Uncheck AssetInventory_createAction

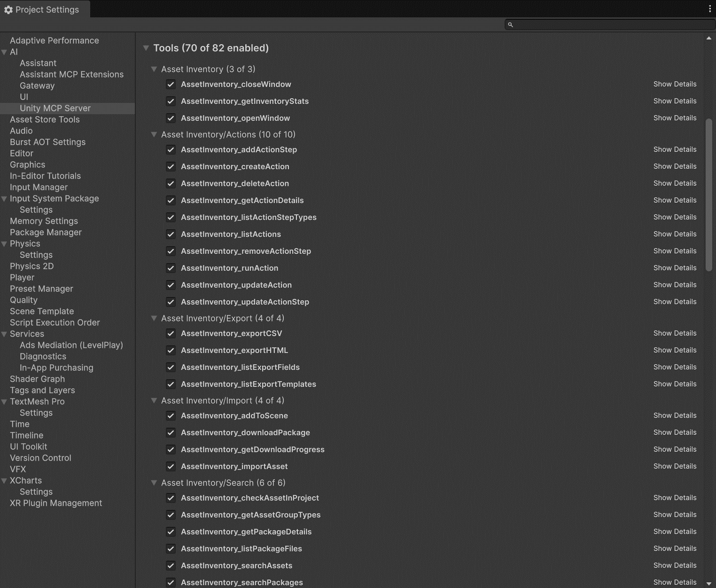click(171, 167)
